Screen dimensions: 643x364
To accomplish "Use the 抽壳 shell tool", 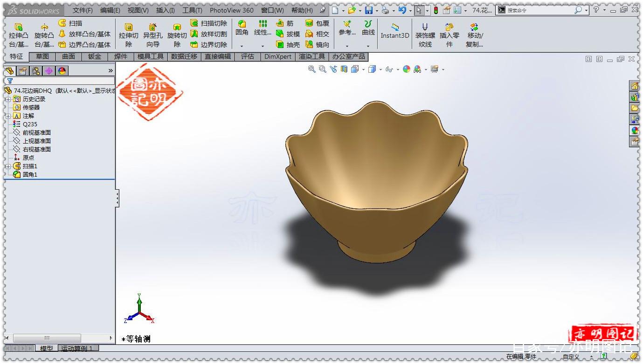I will (288, 45).
